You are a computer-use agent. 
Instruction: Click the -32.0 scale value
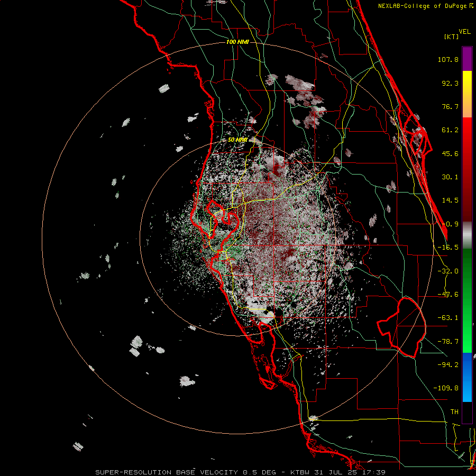(x=448, y=271)
